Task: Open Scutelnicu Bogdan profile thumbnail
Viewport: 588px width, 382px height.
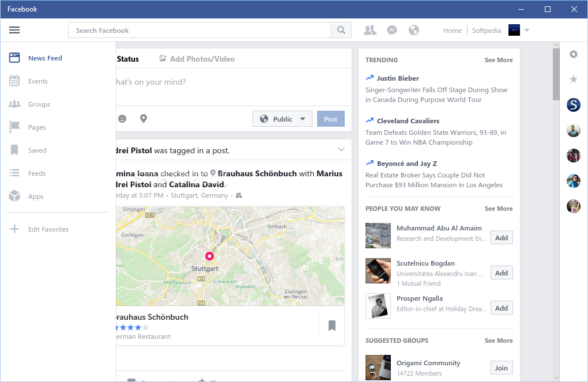Action: tap(378, 271)
